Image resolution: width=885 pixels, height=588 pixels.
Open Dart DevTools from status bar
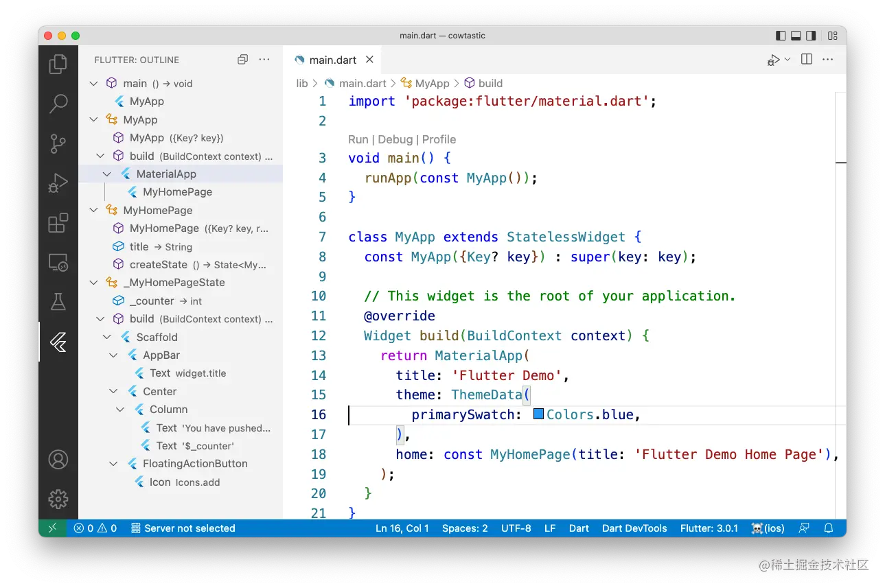[x=634, y=528]
